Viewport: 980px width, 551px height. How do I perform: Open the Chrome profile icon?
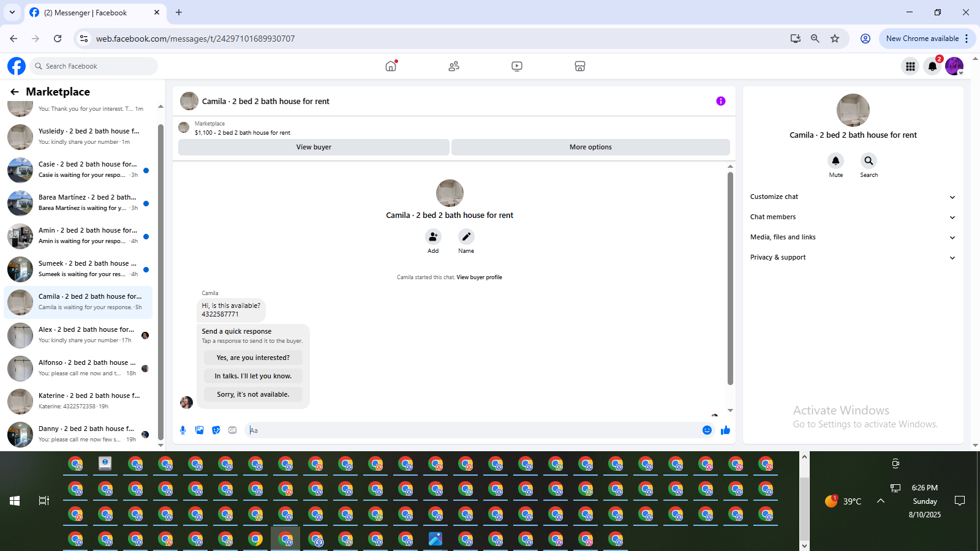[x=865, y=39]
